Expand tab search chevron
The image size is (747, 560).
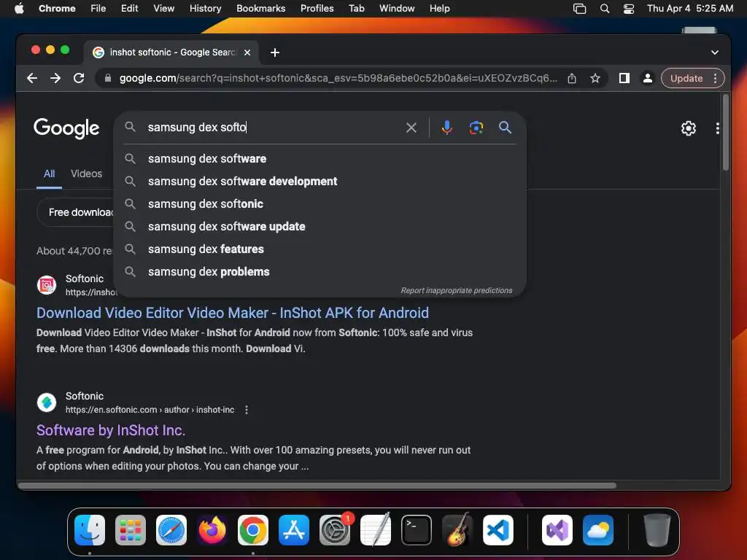pyautogui.click(x=715, y=52)
